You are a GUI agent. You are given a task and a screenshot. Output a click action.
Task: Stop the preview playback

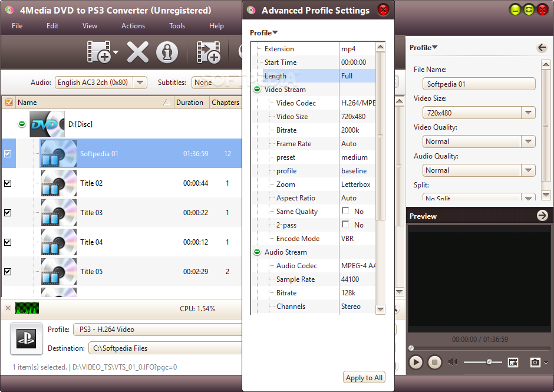[434, 362]
